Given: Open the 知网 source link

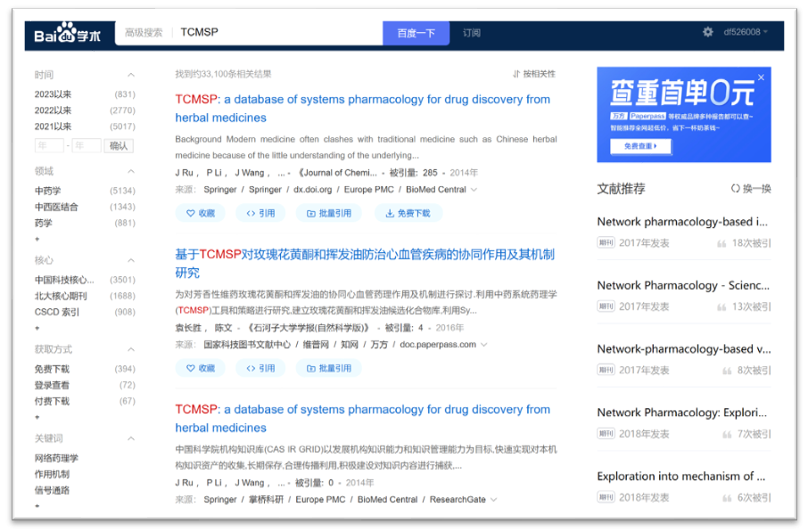Looking at the screenshot, I should (350, 345).
